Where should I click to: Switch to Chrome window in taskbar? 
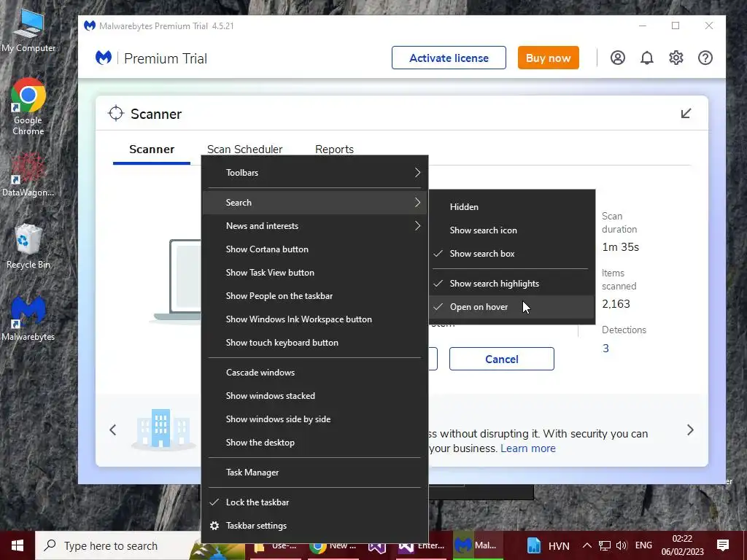(333, 545)
